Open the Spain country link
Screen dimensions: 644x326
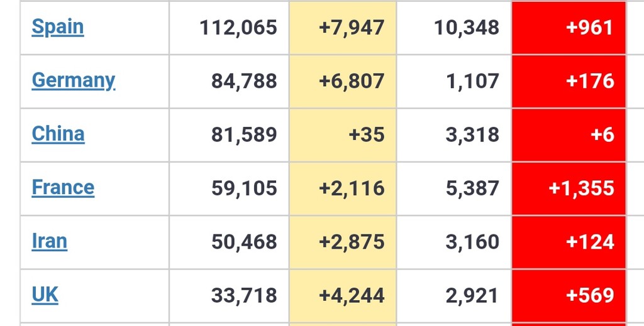[x=57, y=27]
